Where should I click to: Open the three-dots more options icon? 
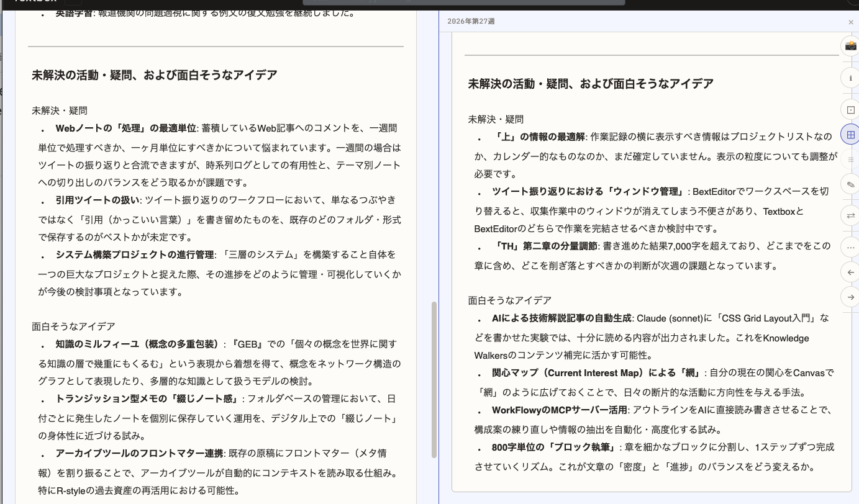(850, 247)
